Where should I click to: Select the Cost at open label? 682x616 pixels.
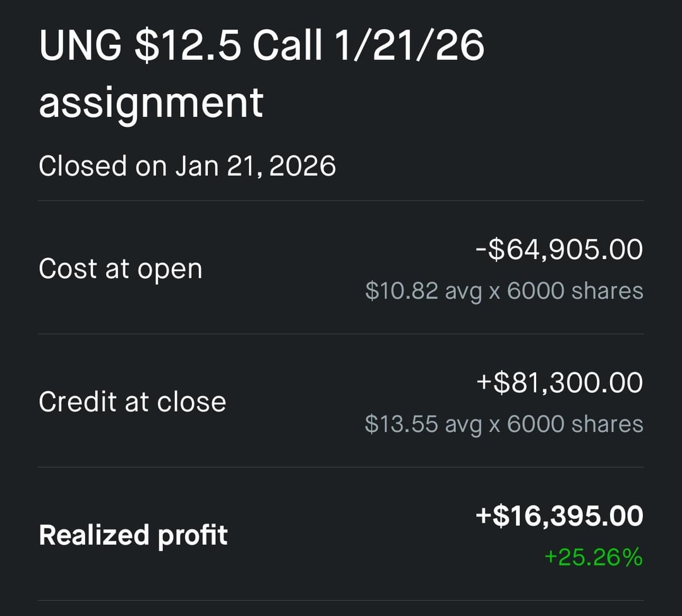click(x=121, y=269)
